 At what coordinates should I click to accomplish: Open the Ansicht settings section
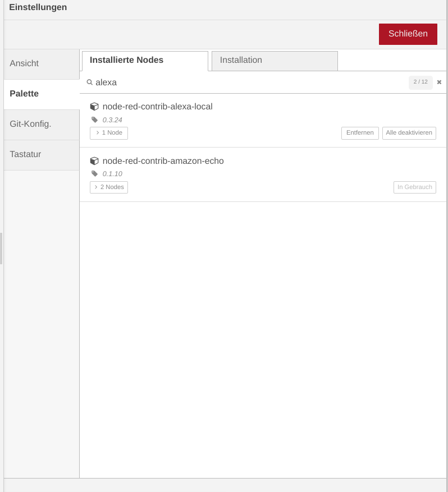pyautogui.click(x=42, y=64)
